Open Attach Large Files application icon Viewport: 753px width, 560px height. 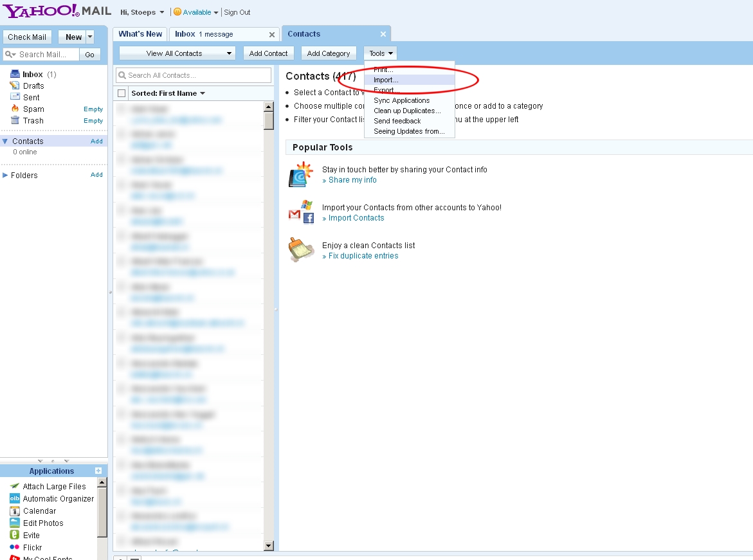[14, 486]
